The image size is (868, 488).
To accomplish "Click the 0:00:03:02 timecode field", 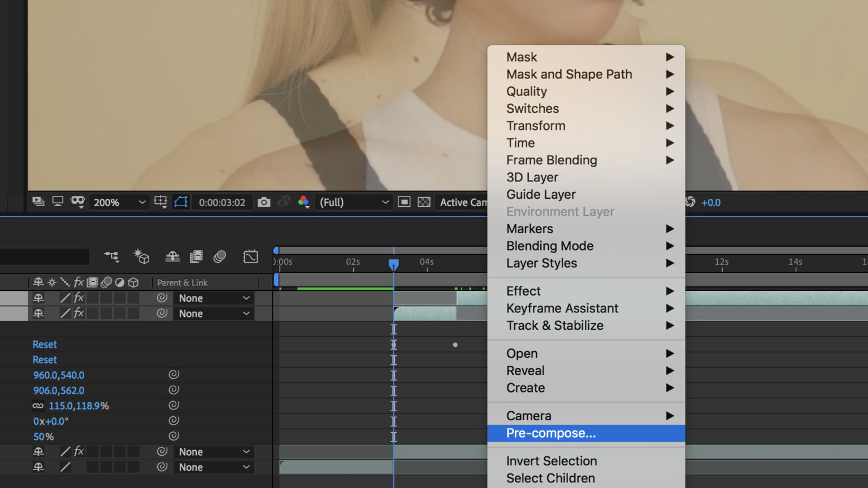I will [x=222, y=202].
